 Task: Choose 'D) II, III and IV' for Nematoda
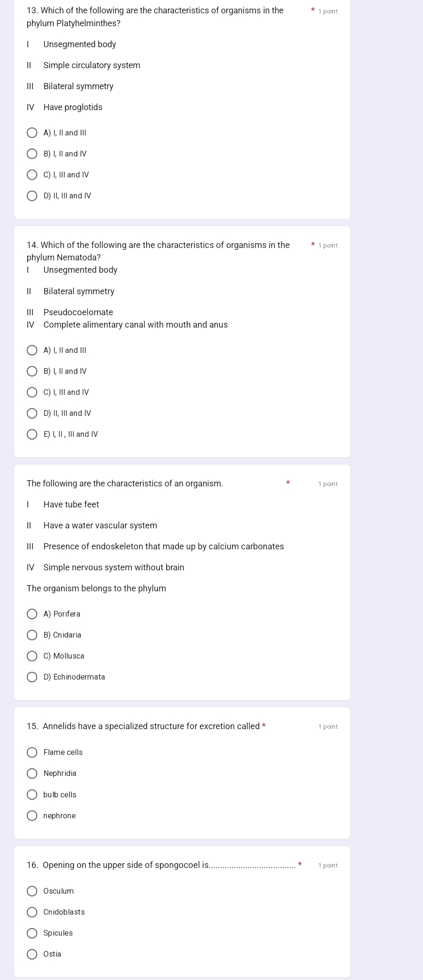[x=32, y=413]
